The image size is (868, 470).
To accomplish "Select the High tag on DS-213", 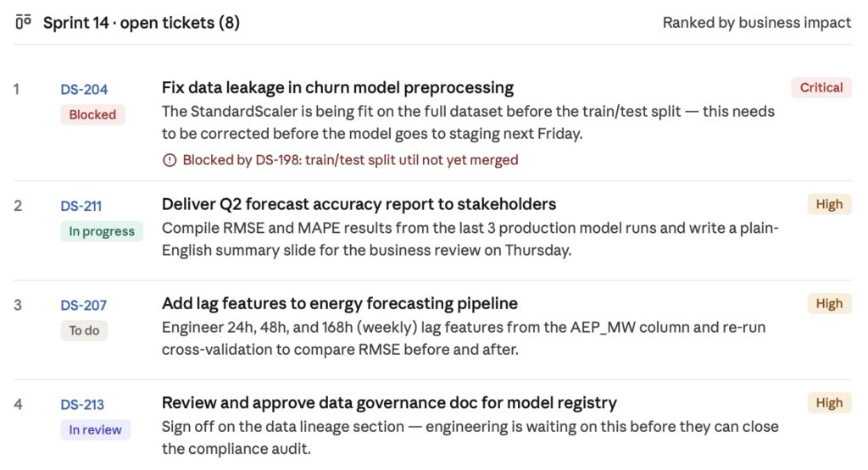I will point(829,403).
